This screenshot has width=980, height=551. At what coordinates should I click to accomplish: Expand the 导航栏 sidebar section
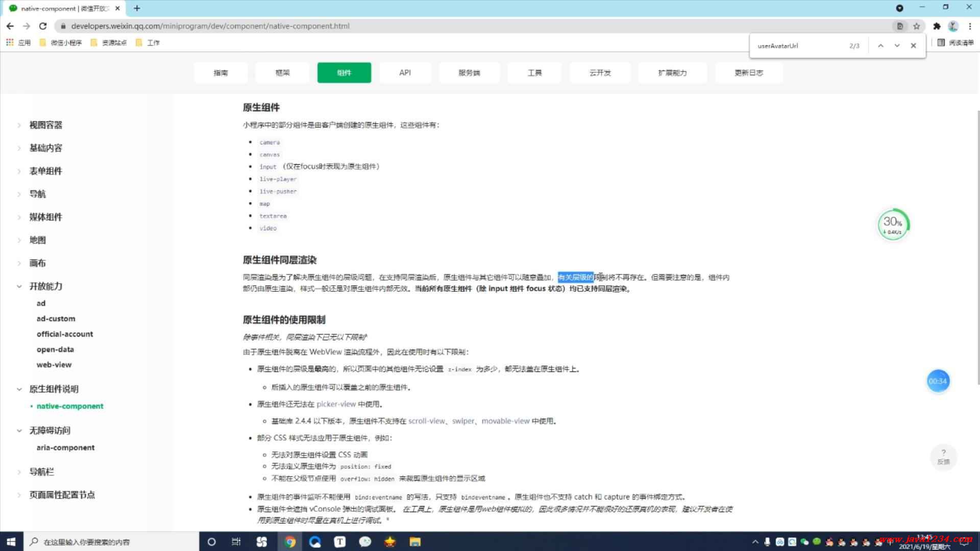pos(41,472)
